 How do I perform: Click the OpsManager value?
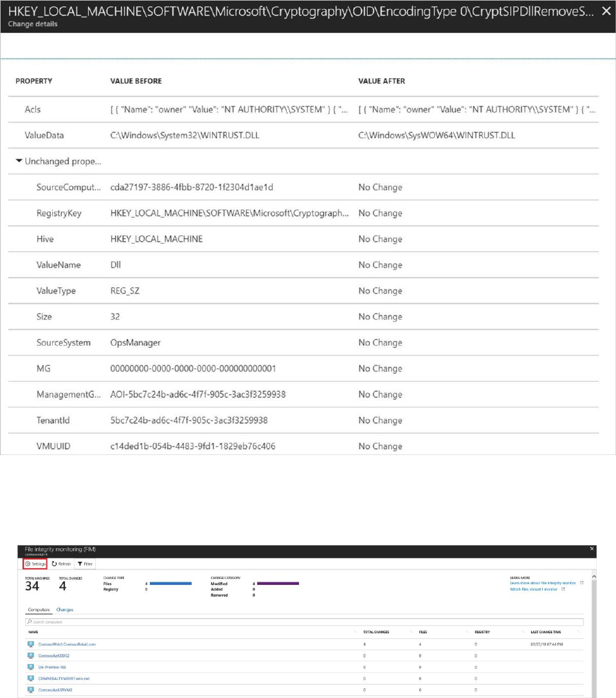point(136,343)
